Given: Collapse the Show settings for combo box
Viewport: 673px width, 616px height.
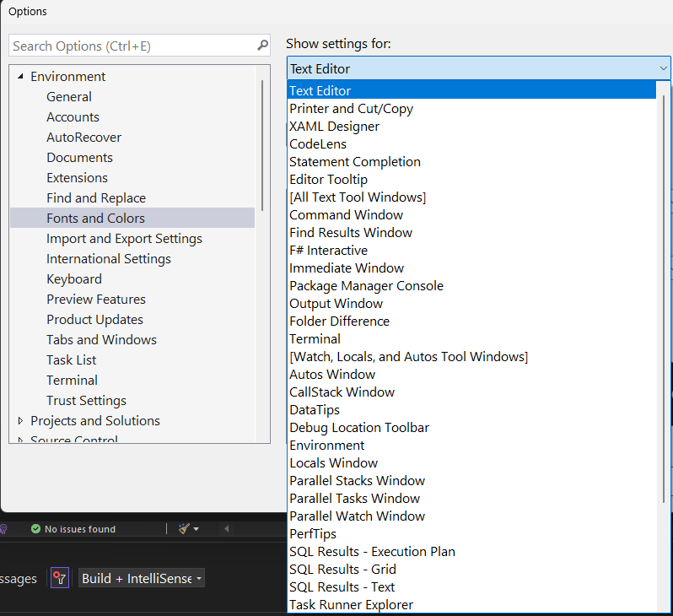Looking at the screenshot, I should pyautogui.click(x=663, y=68).
